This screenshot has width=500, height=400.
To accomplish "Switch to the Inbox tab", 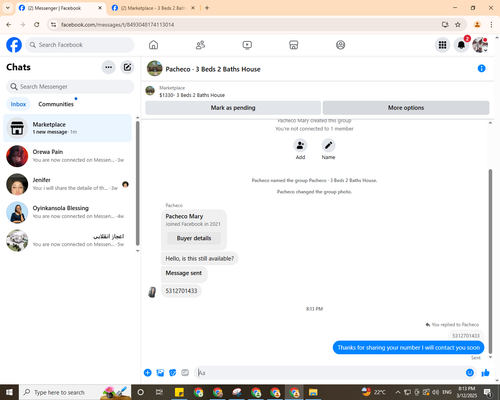I will tap(18, 104).
